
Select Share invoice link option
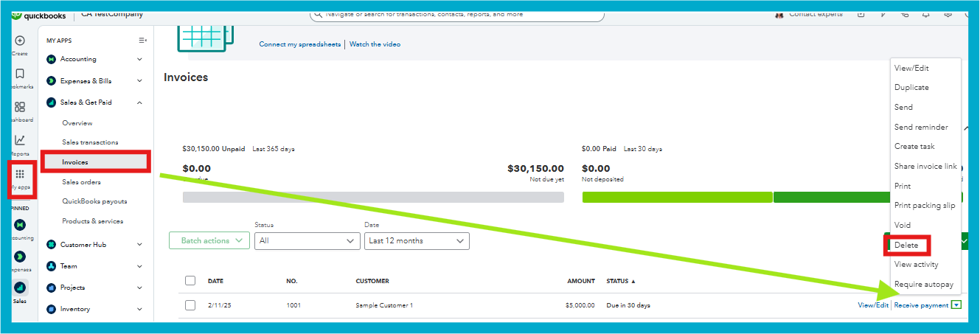tap(925, 166)
